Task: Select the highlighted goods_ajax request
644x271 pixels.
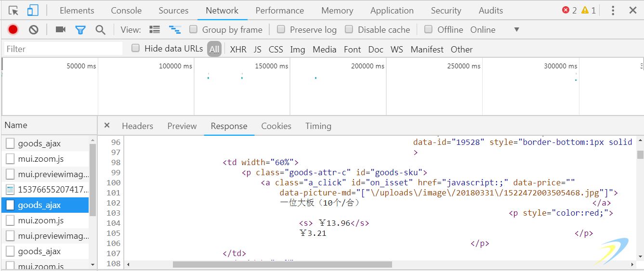Action: tap(39, 205)
